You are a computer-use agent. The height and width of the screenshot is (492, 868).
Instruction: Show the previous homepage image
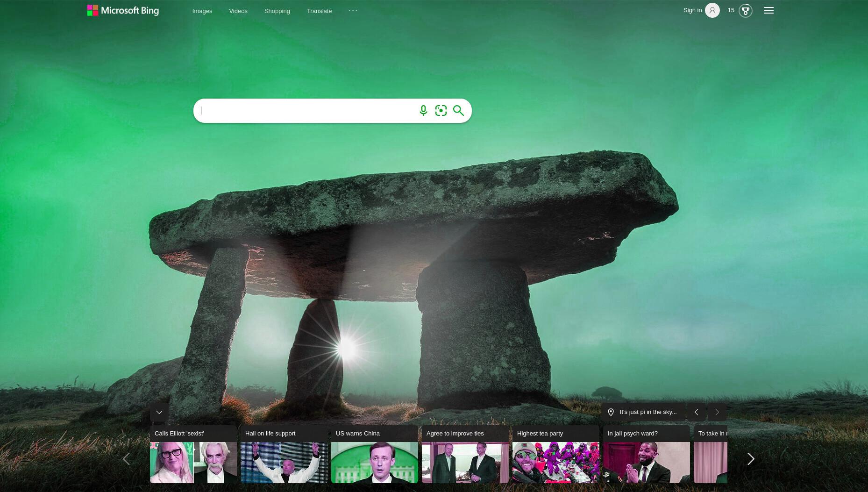pos(696,412)
